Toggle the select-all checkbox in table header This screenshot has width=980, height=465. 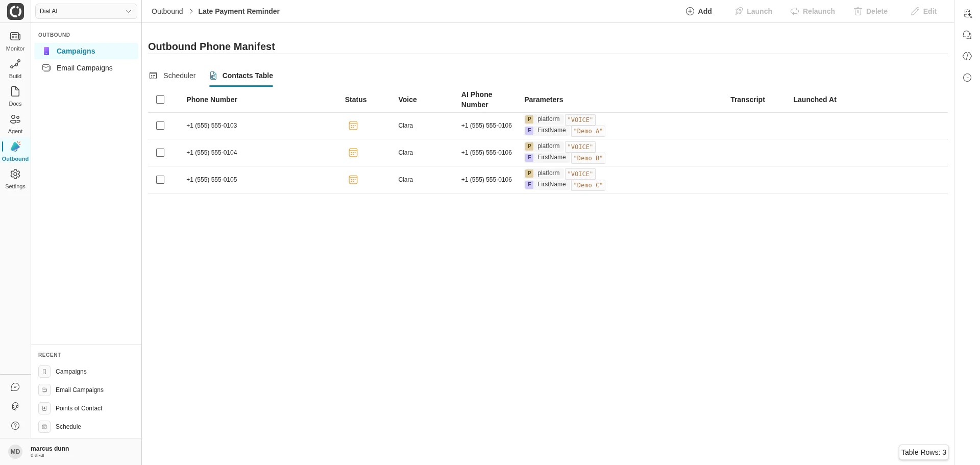point(160,100)
